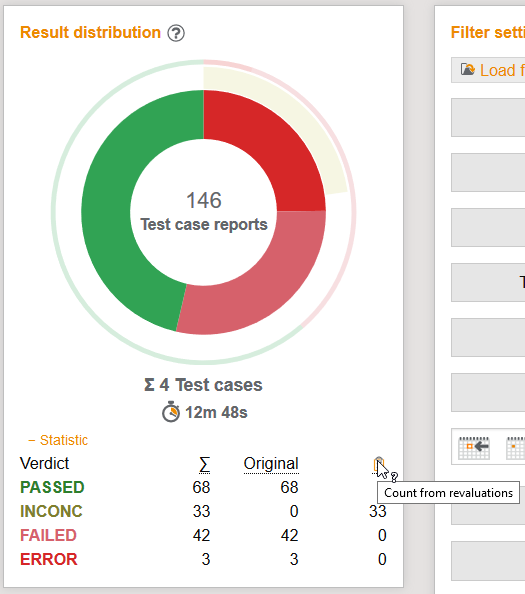The height and width of the screenshot is (594, 525).
Task: Click the Load filter folder icon
Action: pyautogui.click(x=468, y=70)
